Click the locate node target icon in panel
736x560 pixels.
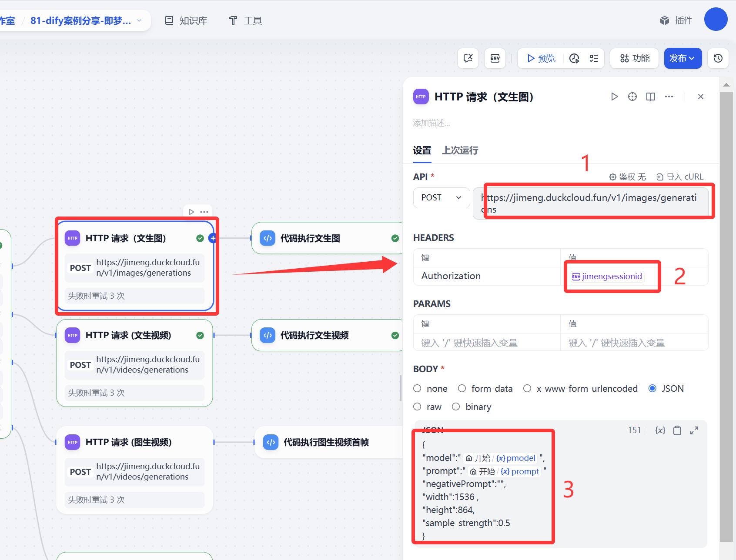(632, 97)
